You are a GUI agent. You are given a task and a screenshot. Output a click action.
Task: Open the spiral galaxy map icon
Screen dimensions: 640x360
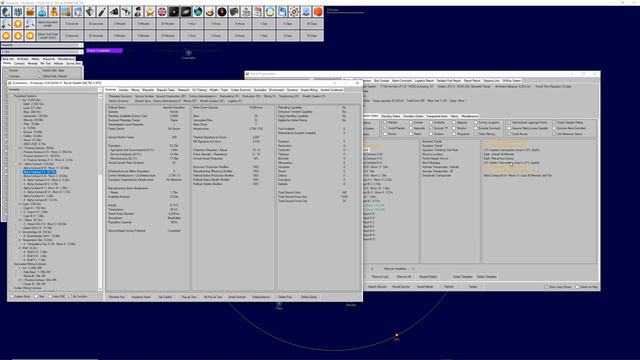(186, 11)
